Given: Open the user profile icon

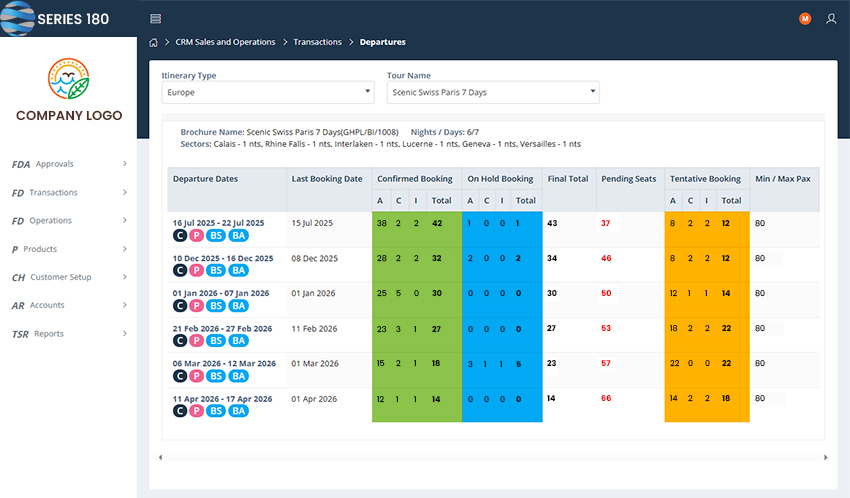Looking at the screenshot, I should click(831, 19).
